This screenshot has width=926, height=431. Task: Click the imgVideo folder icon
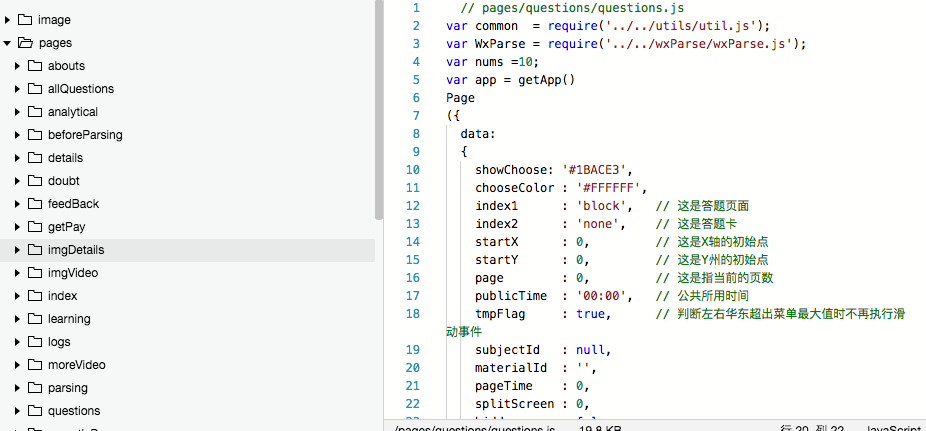(x=35, y=273)
